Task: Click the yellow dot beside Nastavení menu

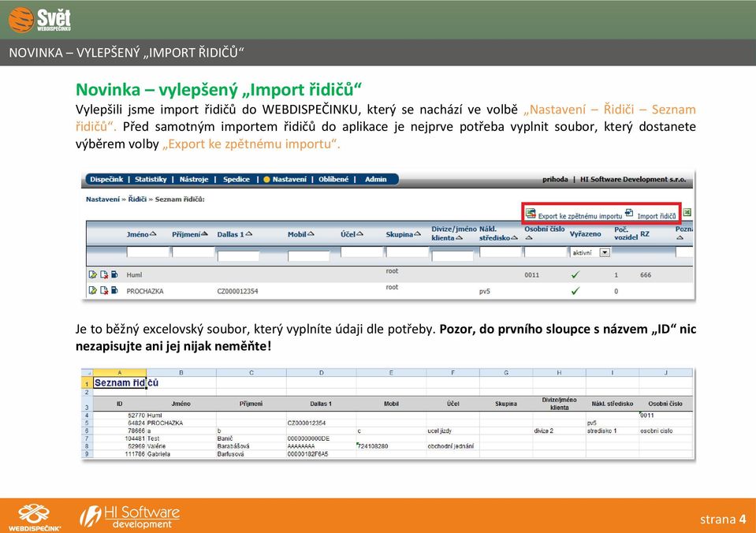Action: point(266,180)
